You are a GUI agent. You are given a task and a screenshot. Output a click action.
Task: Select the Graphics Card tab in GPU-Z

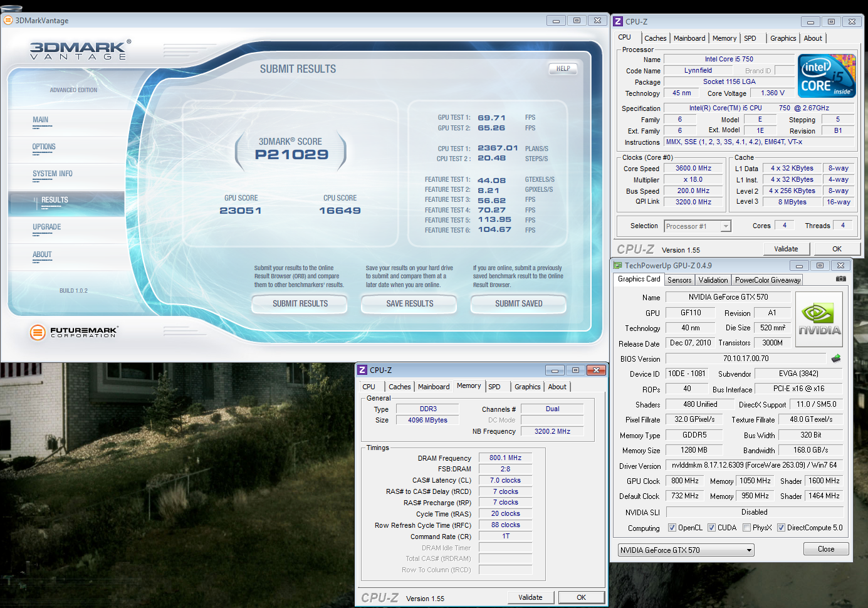point(639,279)
